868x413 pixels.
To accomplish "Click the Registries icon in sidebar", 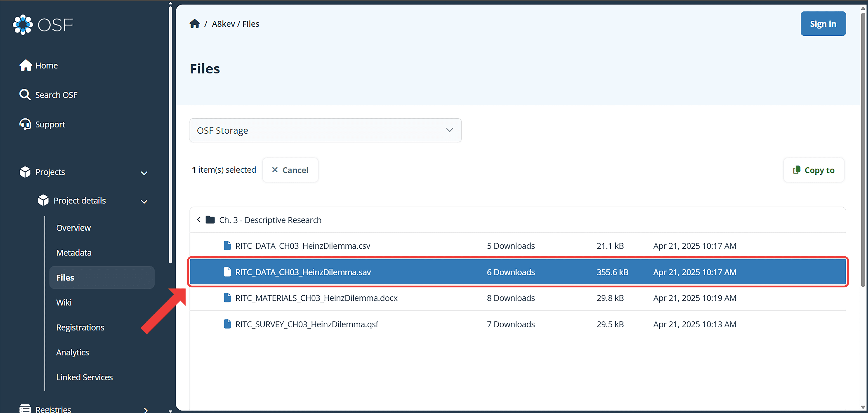I will (x=25, y=408).
